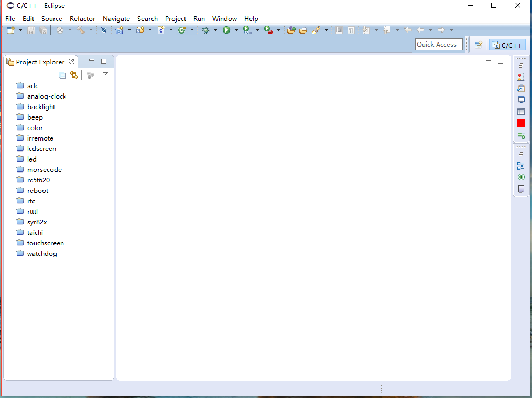
Task: Click the Debug bug icon in toolbar
Action: 206,30
